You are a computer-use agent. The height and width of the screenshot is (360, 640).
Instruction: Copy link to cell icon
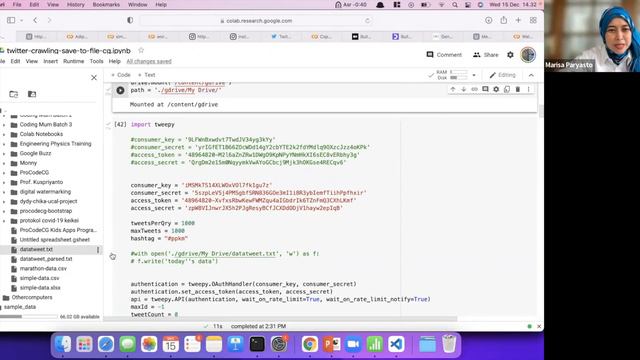click(x=474, y=89)
